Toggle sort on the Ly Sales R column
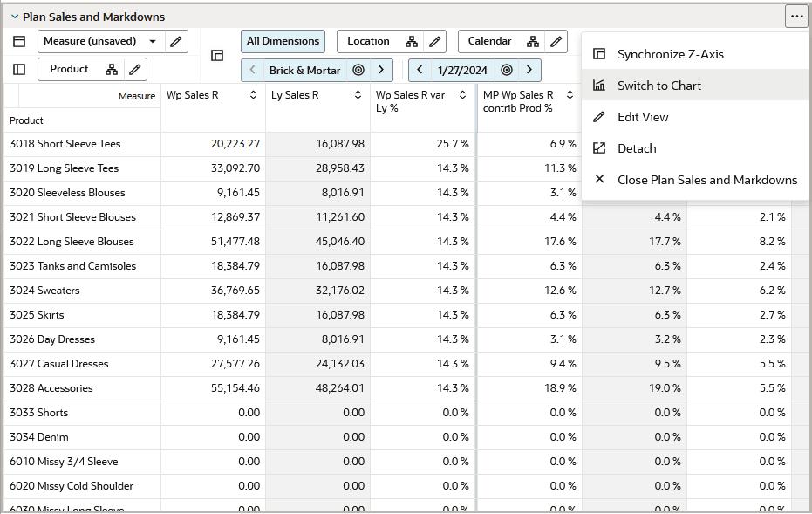Viewport: 812px width, 514px height. (358, 95)
